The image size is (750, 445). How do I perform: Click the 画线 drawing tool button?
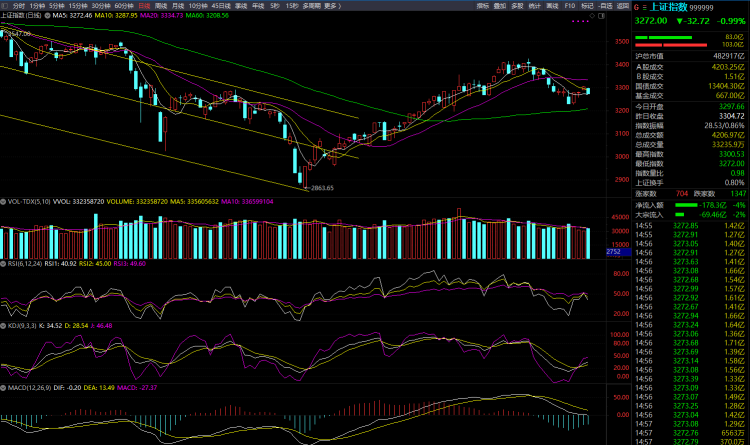552,6
